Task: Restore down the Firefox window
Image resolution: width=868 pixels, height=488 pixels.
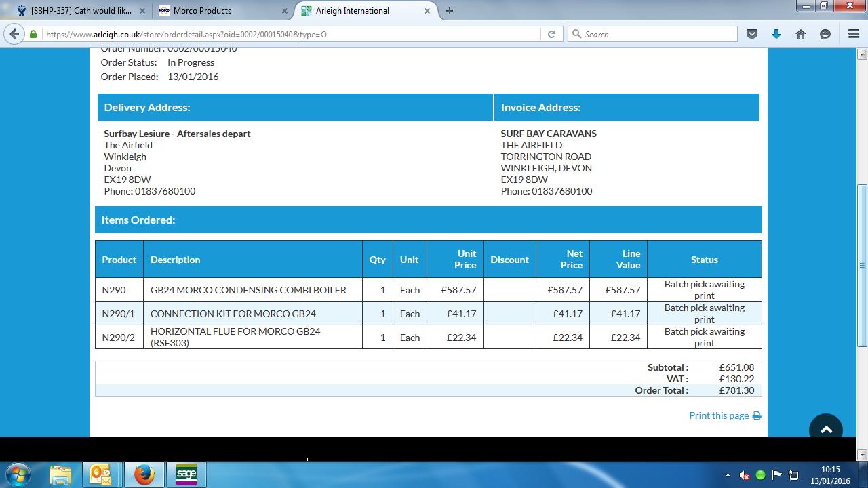Action: (823, 6)
